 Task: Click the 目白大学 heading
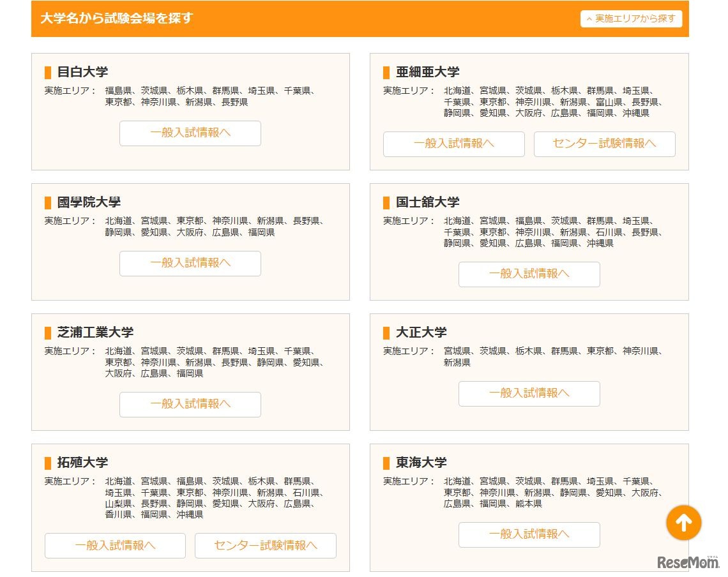coord(82,72)
